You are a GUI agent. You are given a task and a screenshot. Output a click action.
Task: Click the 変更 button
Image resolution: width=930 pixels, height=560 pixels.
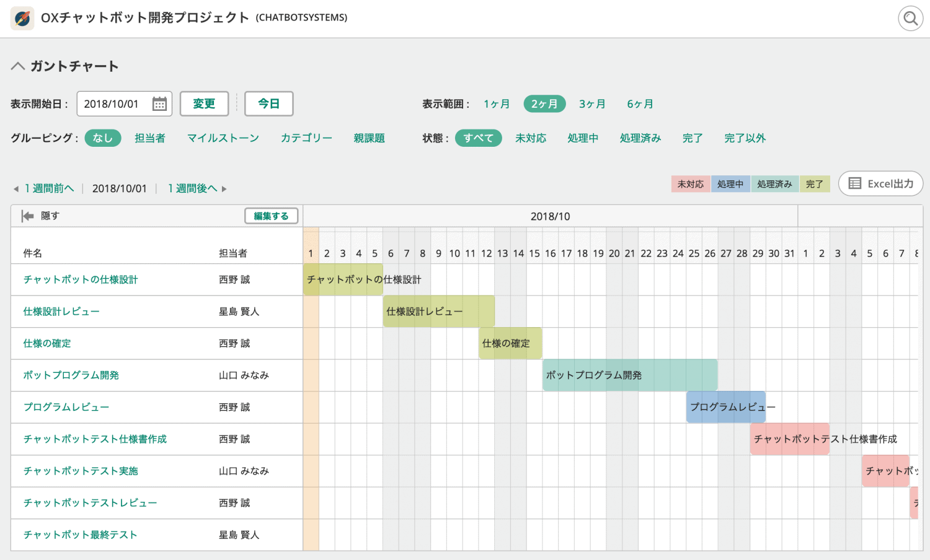click(204, 103)
